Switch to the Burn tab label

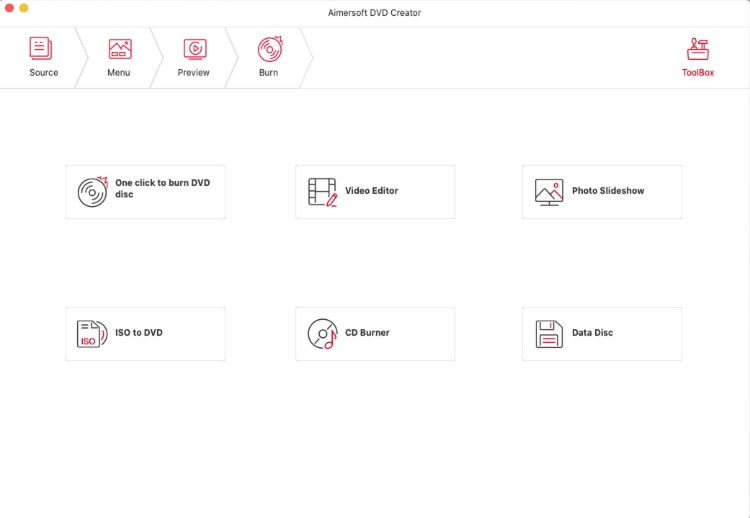268,73
